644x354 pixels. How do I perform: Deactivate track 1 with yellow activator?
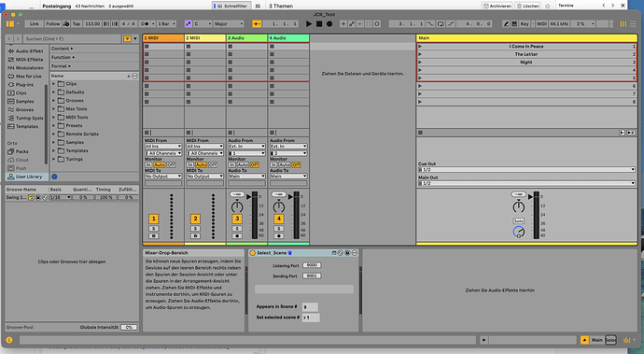pyautogui.click(x=154, y=219)
